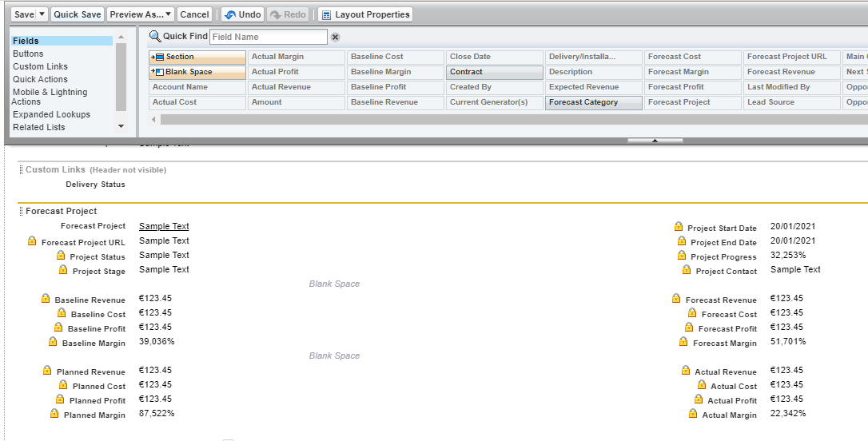Viewport: 868px width, 441px height.
Task: Click the lock icon beside Project Contact
Action: tap(687, 269)
